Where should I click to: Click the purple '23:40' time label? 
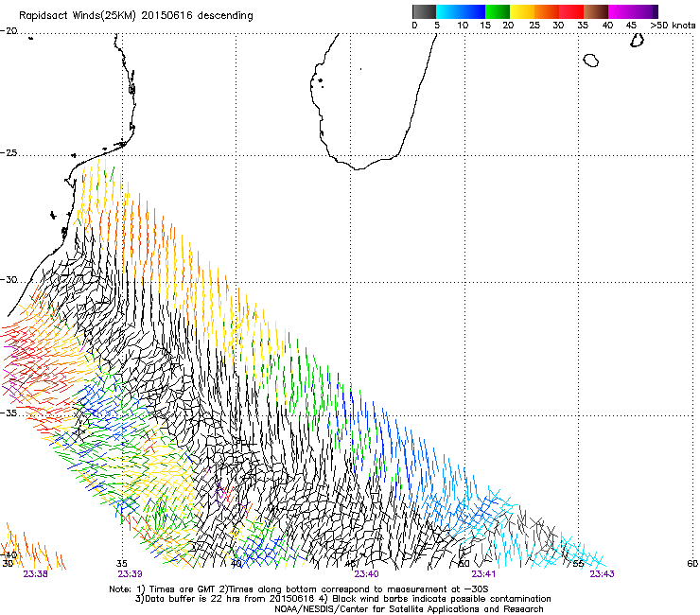pyautogui.click(x=366, y=574)
